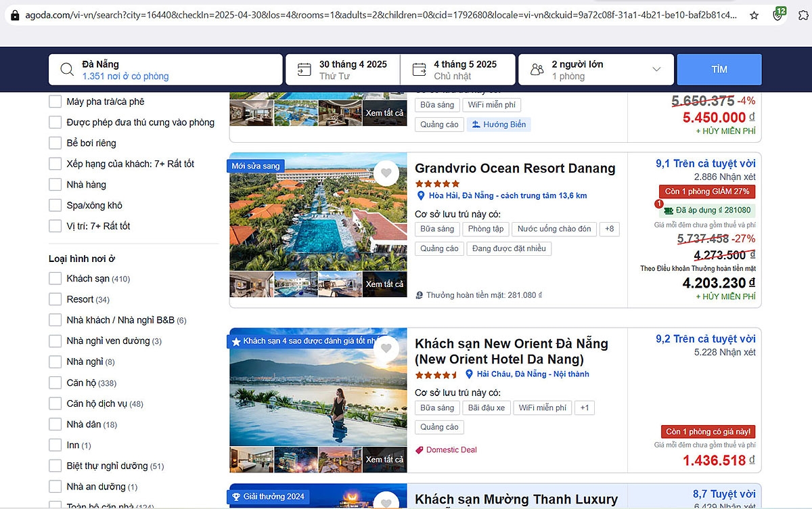Check the Căn hộ (338) filter

click(x=55, y=382)
